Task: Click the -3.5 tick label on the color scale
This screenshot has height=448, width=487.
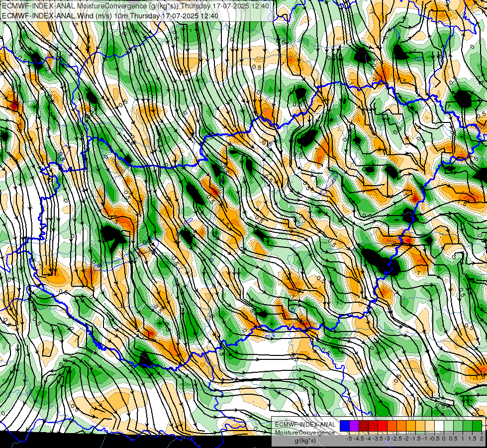Action: tap(378, 439)
